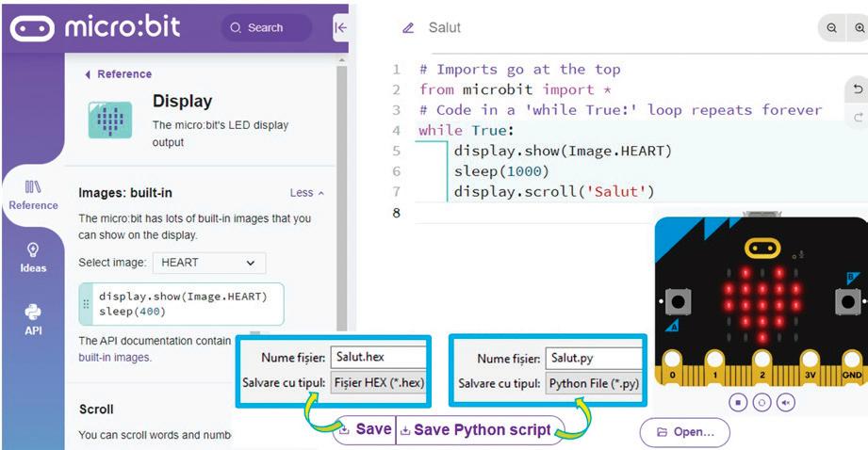Stop the simulator
This screenshot has width=868, height=450.
pos(737,402)
